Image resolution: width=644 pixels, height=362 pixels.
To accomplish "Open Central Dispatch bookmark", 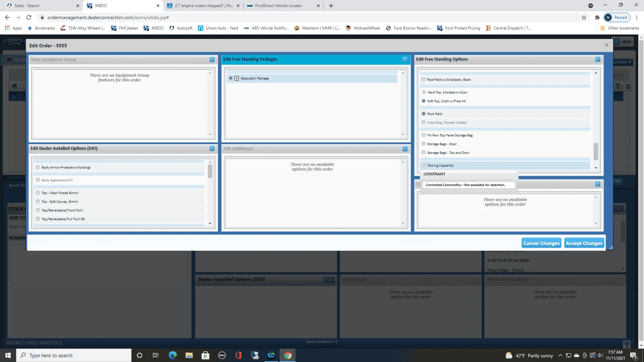I will click(508, 28).
